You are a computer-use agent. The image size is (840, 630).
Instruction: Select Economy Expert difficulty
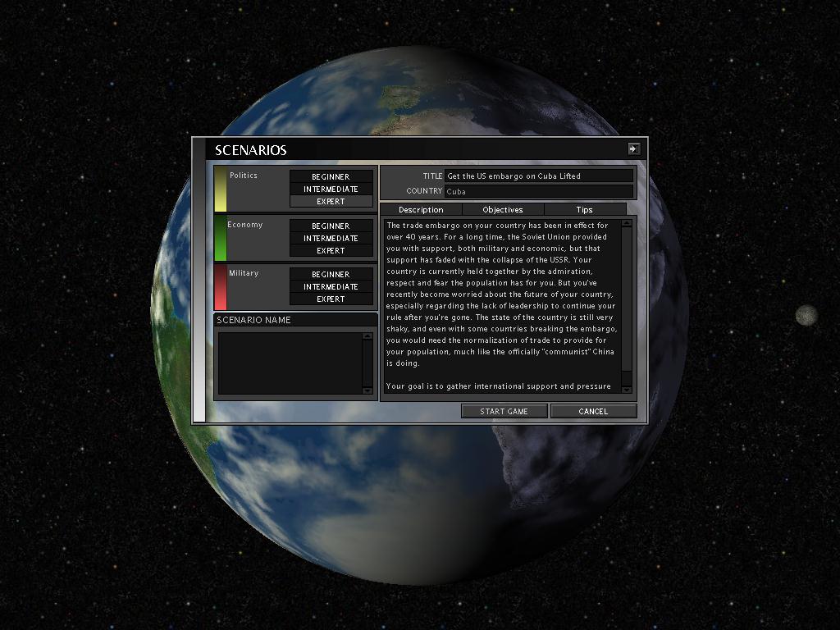331,251
